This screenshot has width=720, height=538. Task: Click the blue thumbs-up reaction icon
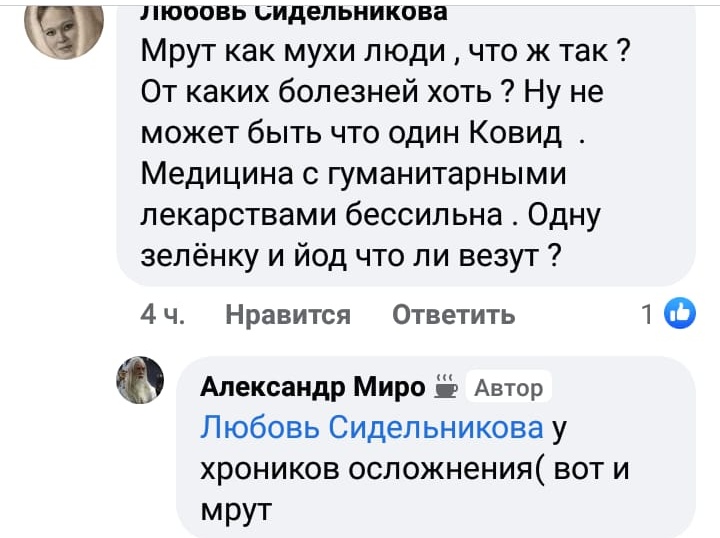coord(680,314)
